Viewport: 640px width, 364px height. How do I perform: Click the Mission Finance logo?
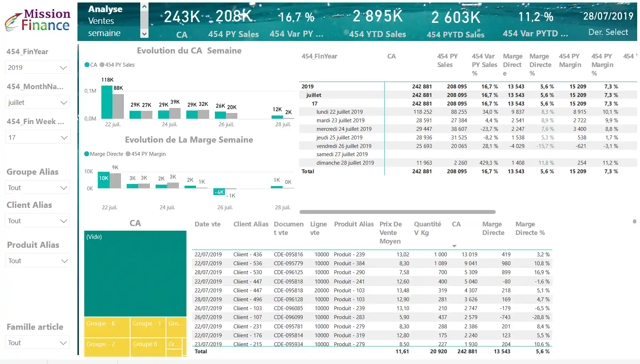pos(37,20)
